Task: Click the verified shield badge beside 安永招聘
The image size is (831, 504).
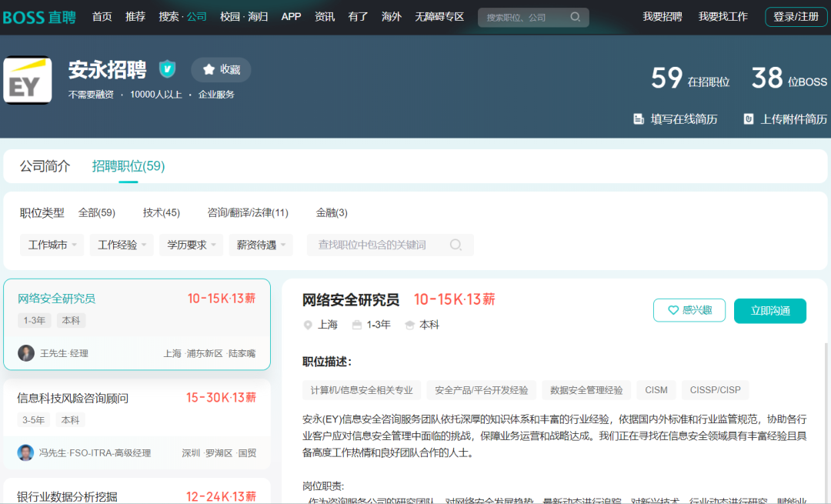Action: pos(168,69)
